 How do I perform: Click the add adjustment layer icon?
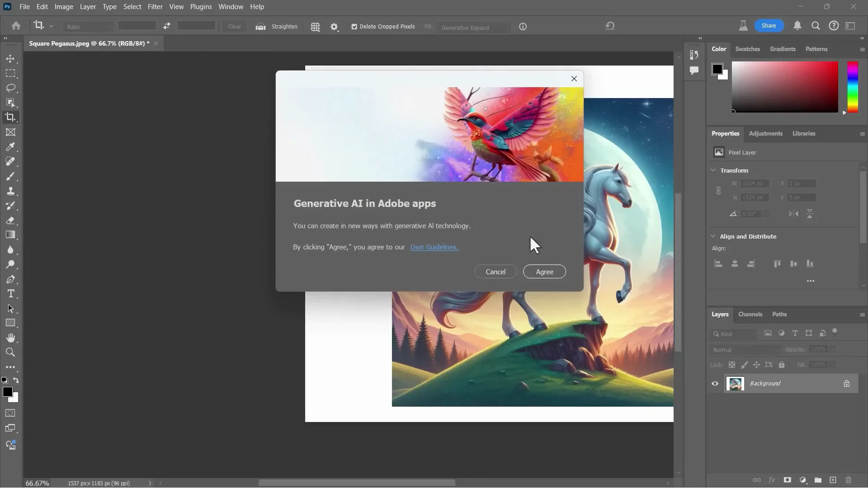(x=803, y=480)
